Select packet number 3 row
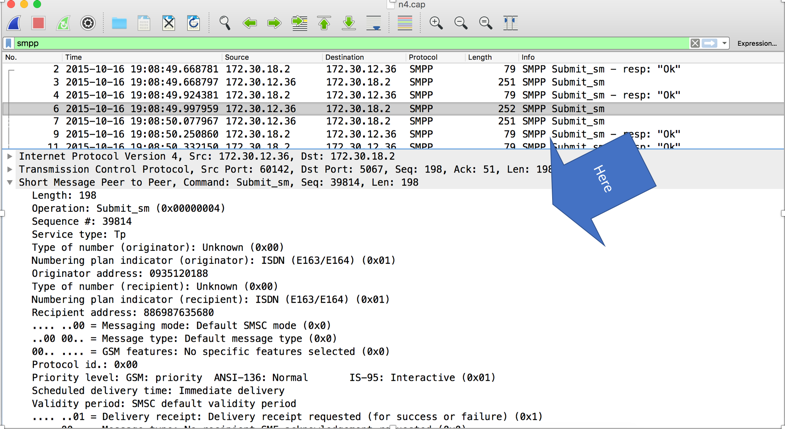Screen dimensions: 785x429 click(x=392, y=82)
